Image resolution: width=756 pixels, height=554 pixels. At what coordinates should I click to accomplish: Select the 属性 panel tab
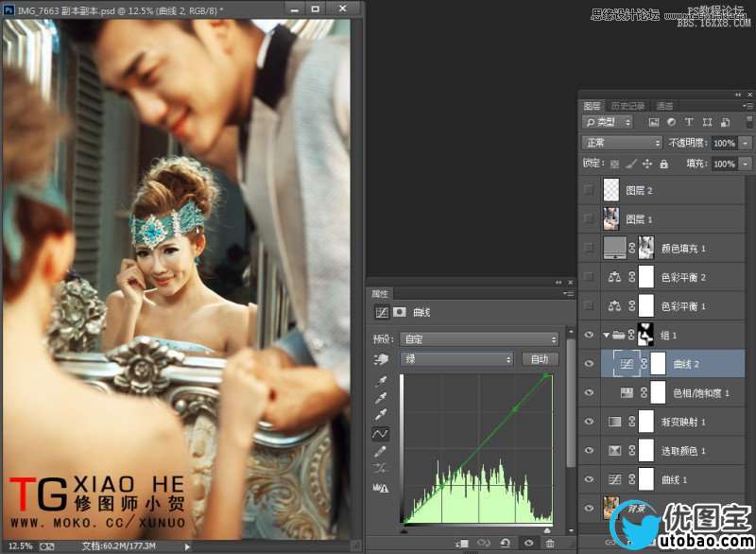coord(380,294)
